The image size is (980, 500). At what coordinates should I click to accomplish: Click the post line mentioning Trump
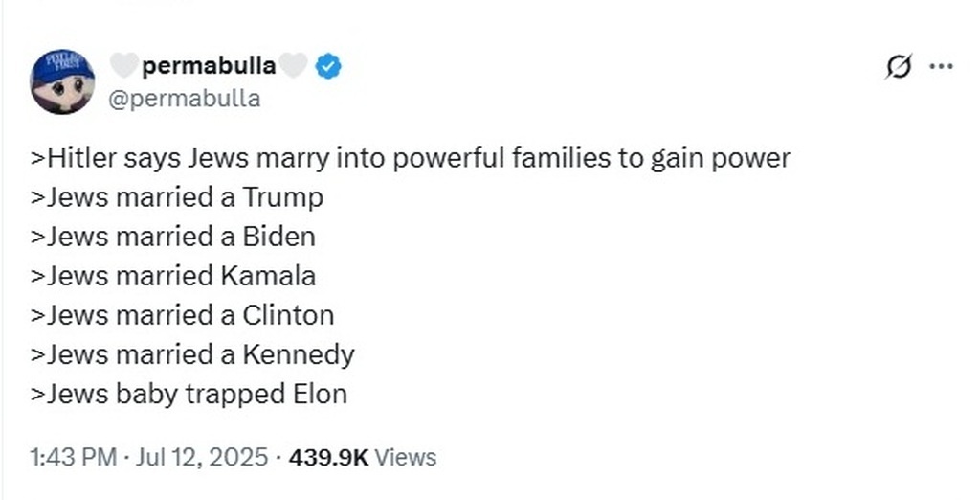[177, 197]
